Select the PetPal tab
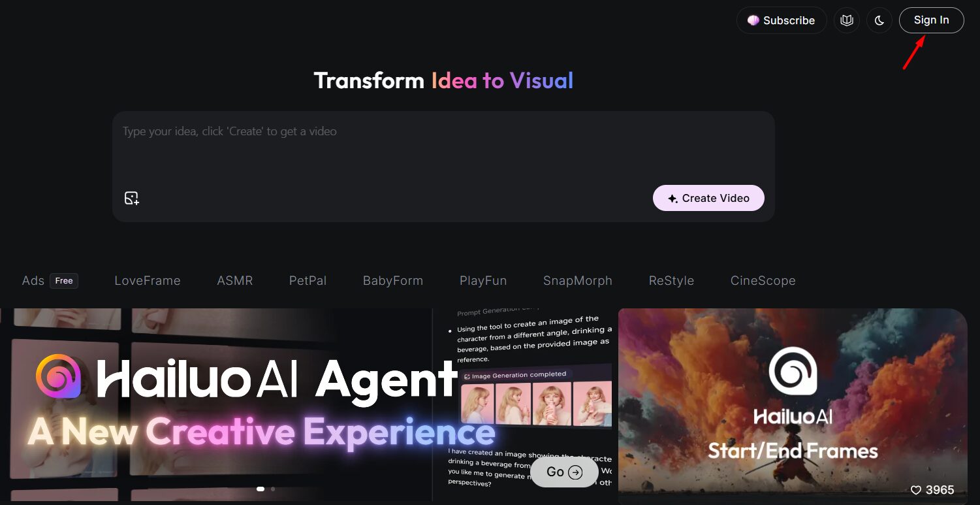Screen dimensions: 980x505 click(x=308, y=281)
